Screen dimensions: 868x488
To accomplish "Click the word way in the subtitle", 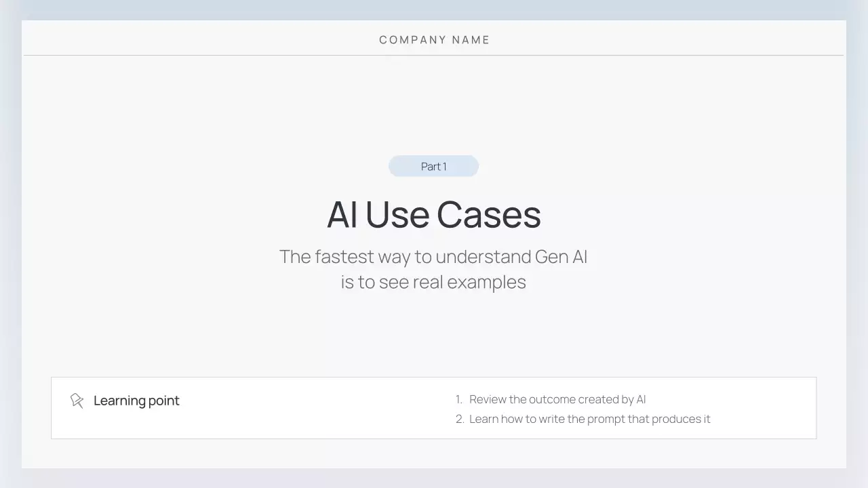I will 394,257.
